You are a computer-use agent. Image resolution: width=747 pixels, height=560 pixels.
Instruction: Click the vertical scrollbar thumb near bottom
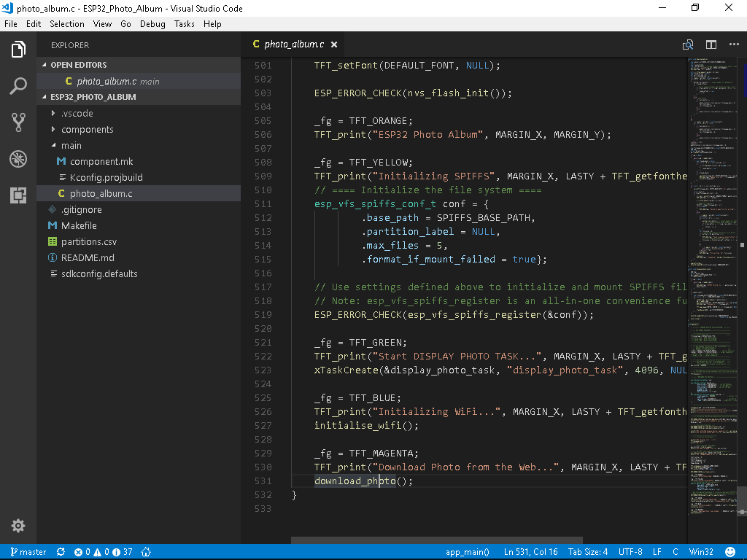pyautogui.click(x=742, y=499)
